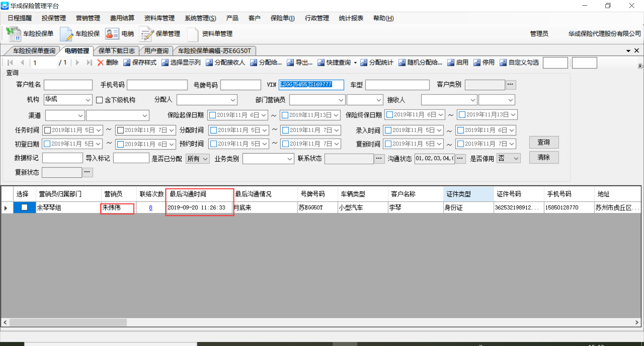Click the 导出... export icon
The width and height of the screenshot is (644, 346).
pyautogui.click(x=290, y=63)
